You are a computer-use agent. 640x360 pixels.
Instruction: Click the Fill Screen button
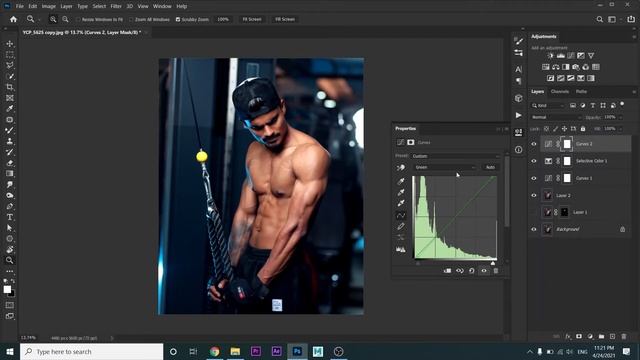[x=284, y=19]
